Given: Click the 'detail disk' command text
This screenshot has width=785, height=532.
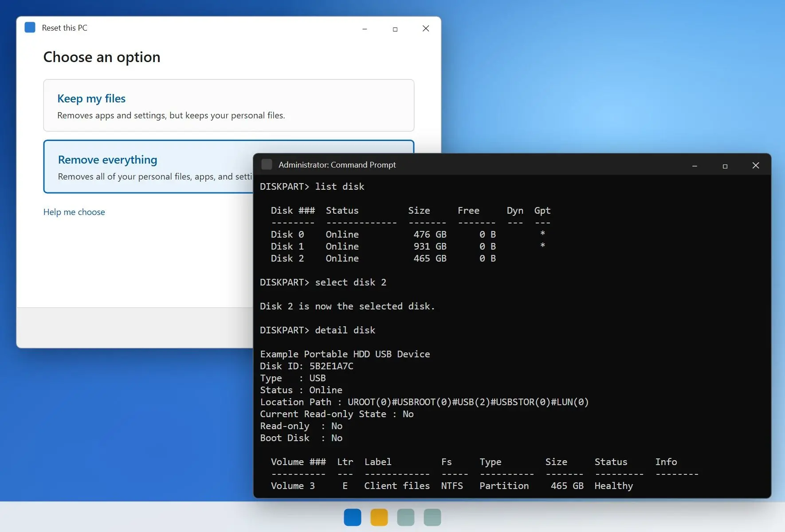Looking at the screenshot, I should coord(345,330).
